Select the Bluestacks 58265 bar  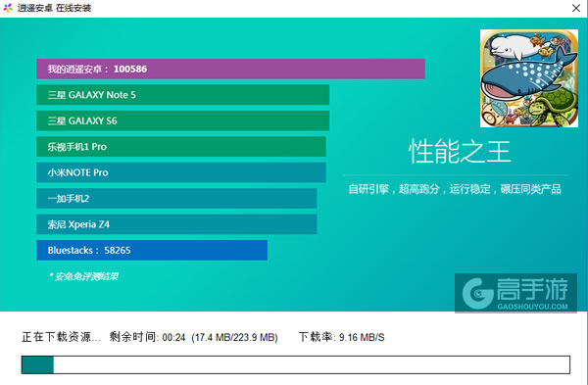[x=152, y=250]
